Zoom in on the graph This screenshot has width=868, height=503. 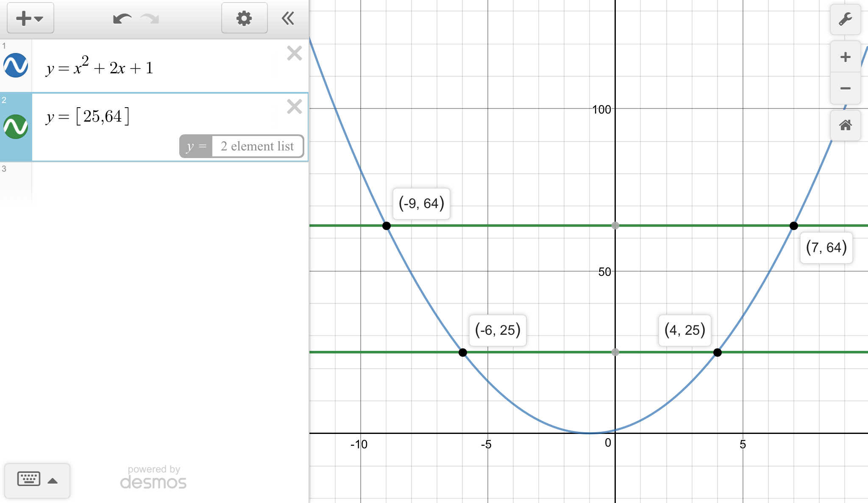click(x=845, y=57)
